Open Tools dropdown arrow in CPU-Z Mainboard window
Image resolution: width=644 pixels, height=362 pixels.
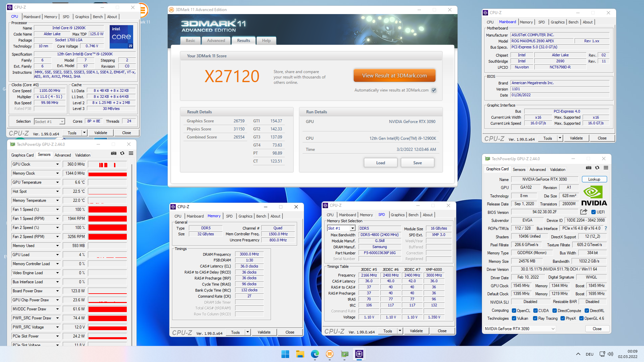pyautogui.click(x=560, y=138)
